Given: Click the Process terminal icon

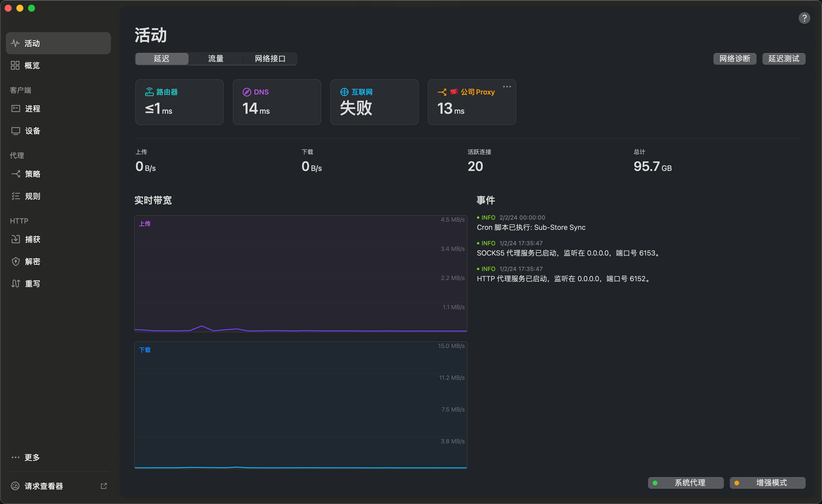Looking at the screenshot, I should click(x=16, y=109).
